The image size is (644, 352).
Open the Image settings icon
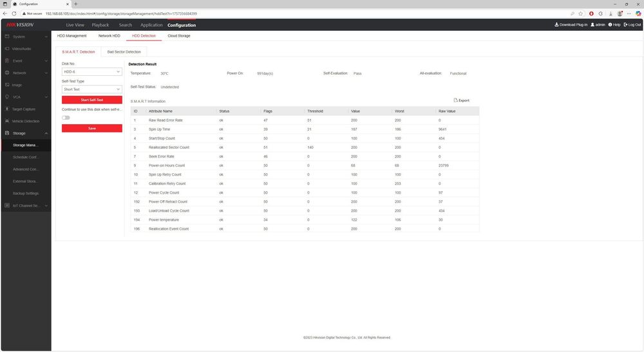(7, 84)
